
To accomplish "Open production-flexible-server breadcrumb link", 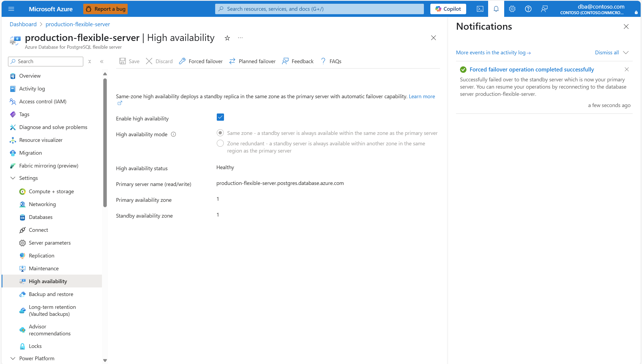I will (78, 24).
